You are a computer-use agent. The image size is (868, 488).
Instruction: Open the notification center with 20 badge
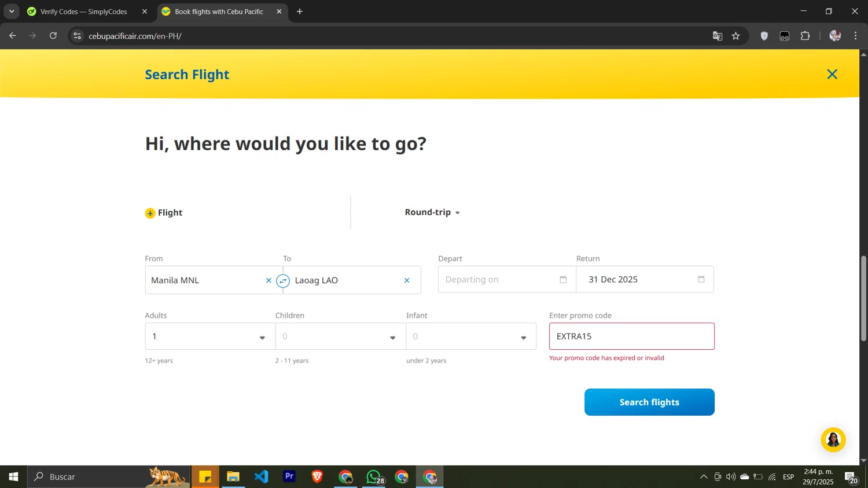click(851, 477)
